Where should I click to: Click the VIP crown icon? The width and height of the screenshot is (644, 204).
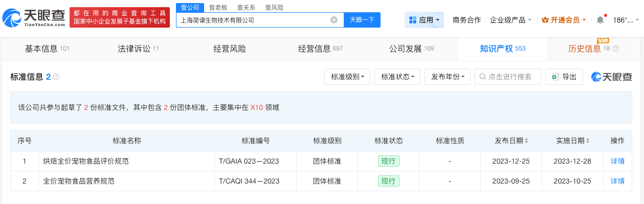[545, 20]
